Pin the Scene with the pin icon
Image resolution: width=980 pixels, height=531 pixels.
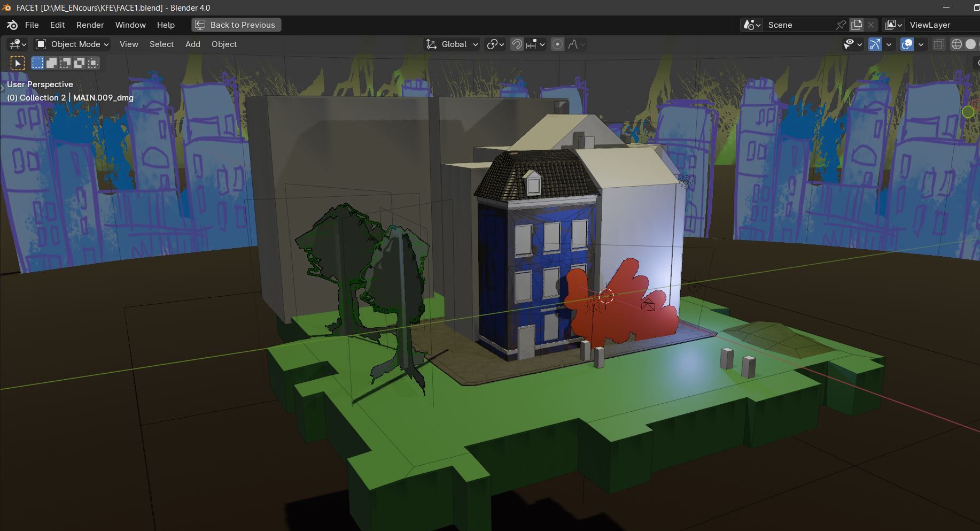coord(841,25)
